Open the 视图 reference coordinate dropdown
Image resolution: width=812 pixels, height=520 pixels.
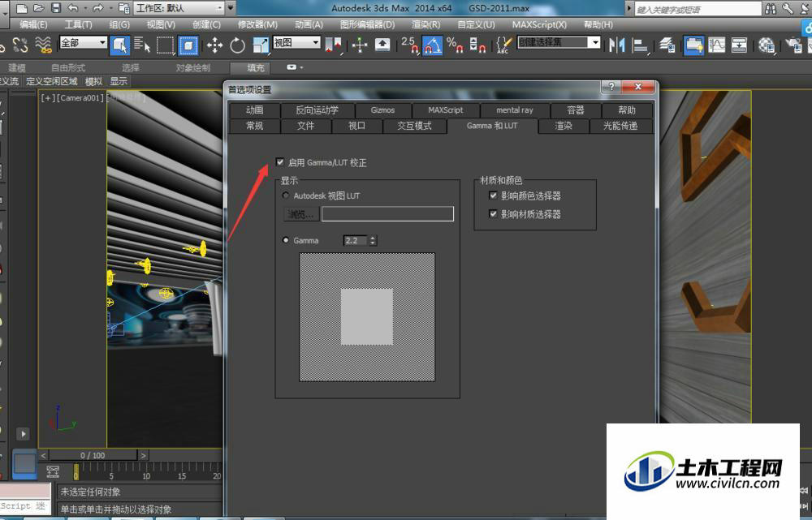296,42
